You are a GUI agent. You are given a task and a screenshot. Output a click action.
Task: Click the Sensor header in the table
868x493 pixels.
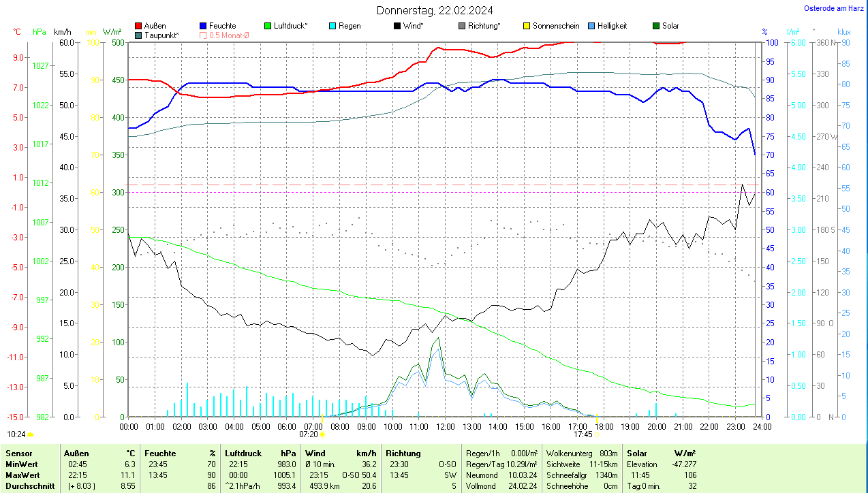pos(18,453)
